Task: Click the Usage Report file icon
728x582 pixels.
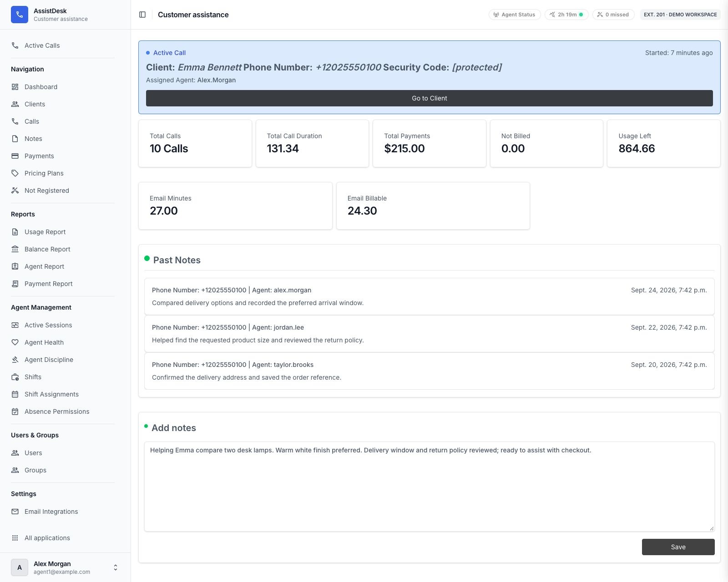Action: pos(15,232)
